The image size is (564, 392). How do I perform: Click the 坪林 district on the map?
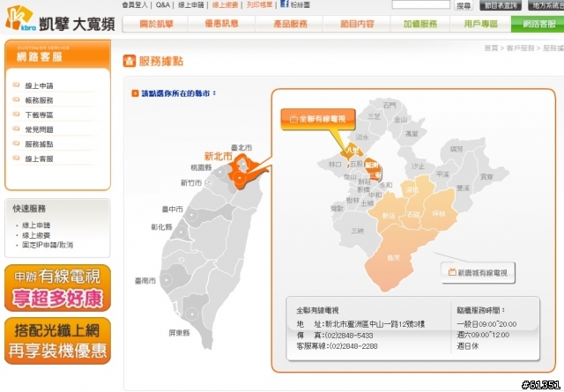coord(439,214)
